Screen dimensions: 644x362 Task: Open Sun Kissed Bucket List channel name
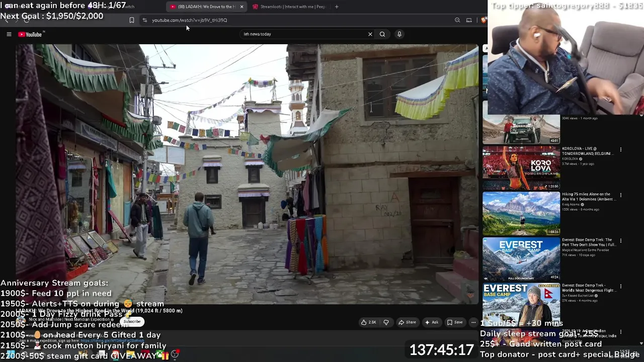tap(578, 296)
